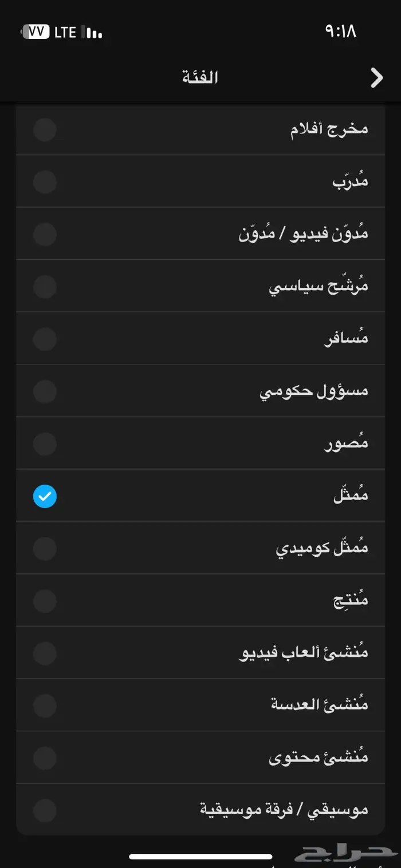Select مُنشئ محتوى category
Viewport: 401px width, 868px height.
click(200, 756)
